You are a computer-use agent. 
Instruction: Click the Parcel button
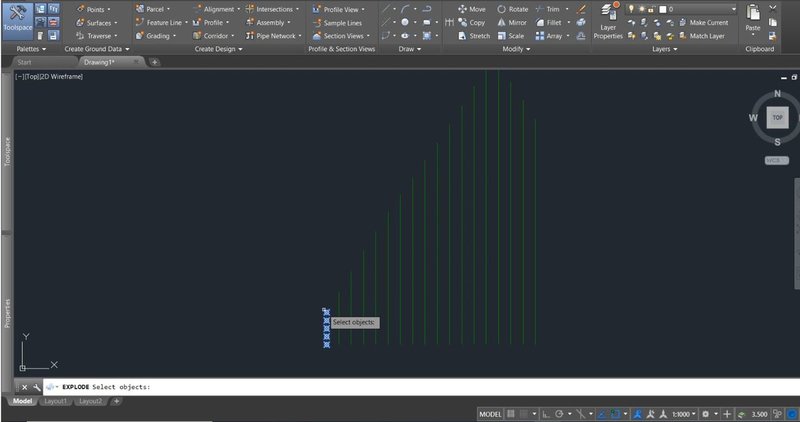click(153, 9)
